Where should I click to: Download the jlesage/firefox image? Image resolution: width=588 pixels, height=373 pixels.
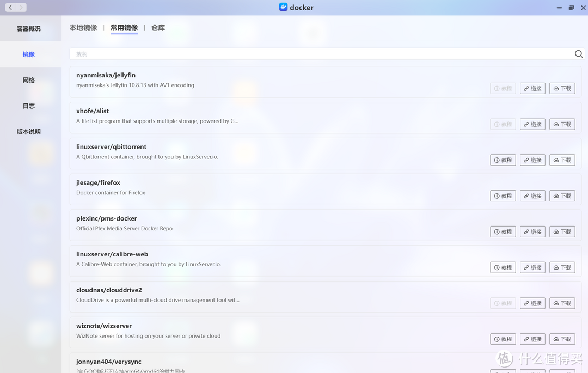pyautogui.click(x=562, y=196)
